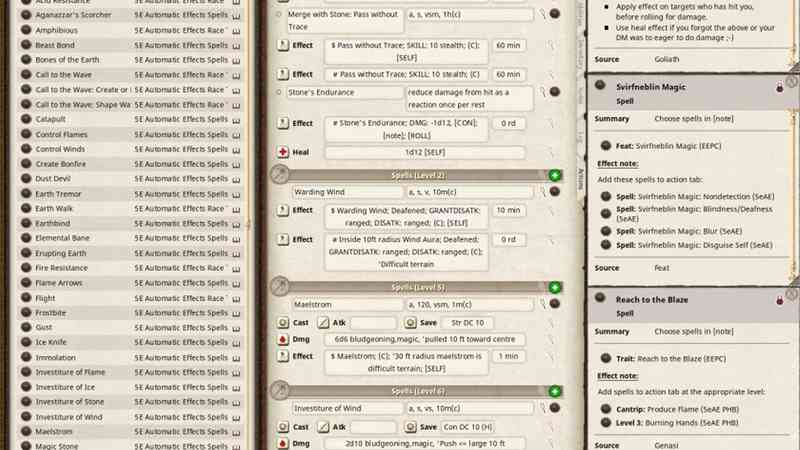Toggle the Stone's Endurance prepared circle
Viewport: 800px width, 450px height.
click(x=282, y=92)
